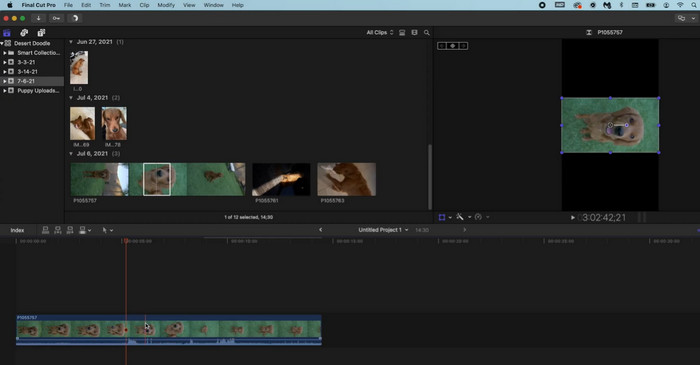Expand the 3-14-21 event
Screen dimensions: 700x365
(5, 71)
